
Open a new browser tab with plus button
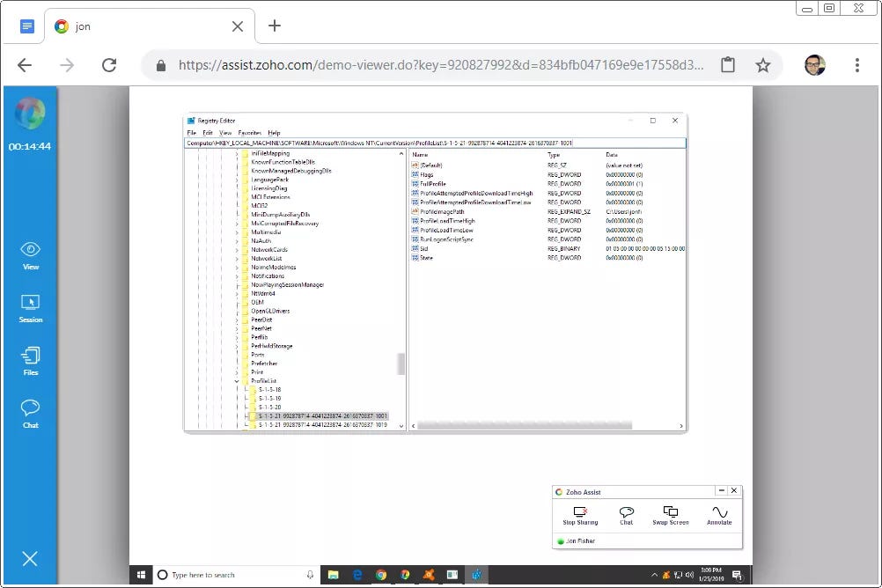tap(275, 26)
